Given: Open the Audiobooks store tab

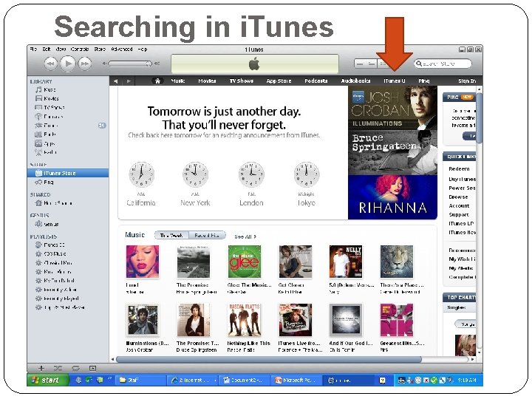Looking at the screenshot, I should point(355,81).
